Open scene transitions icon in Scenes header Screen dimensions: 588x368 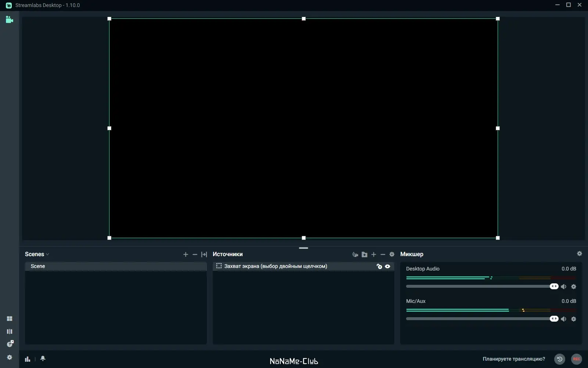tap(204, 254)
